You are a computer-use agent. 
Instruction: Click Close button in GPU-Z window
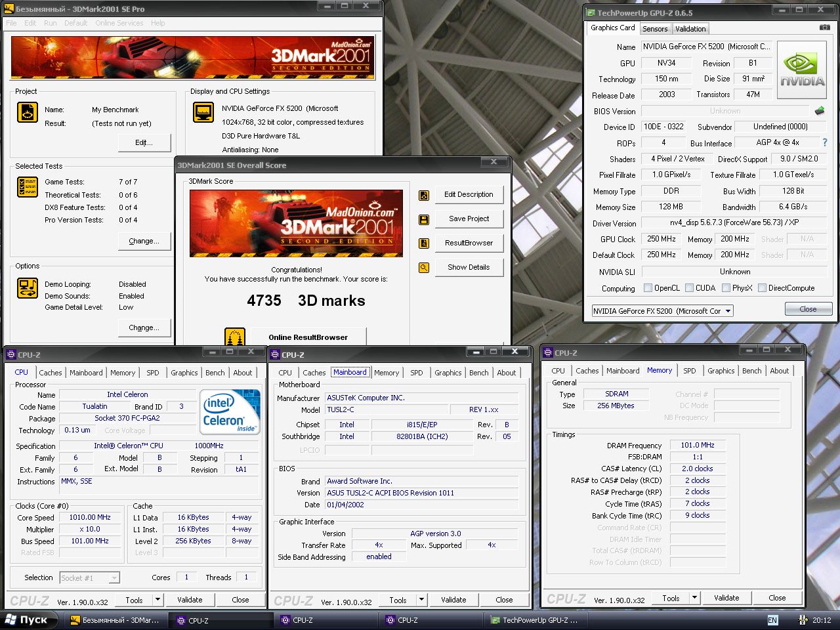pos(808,309)
